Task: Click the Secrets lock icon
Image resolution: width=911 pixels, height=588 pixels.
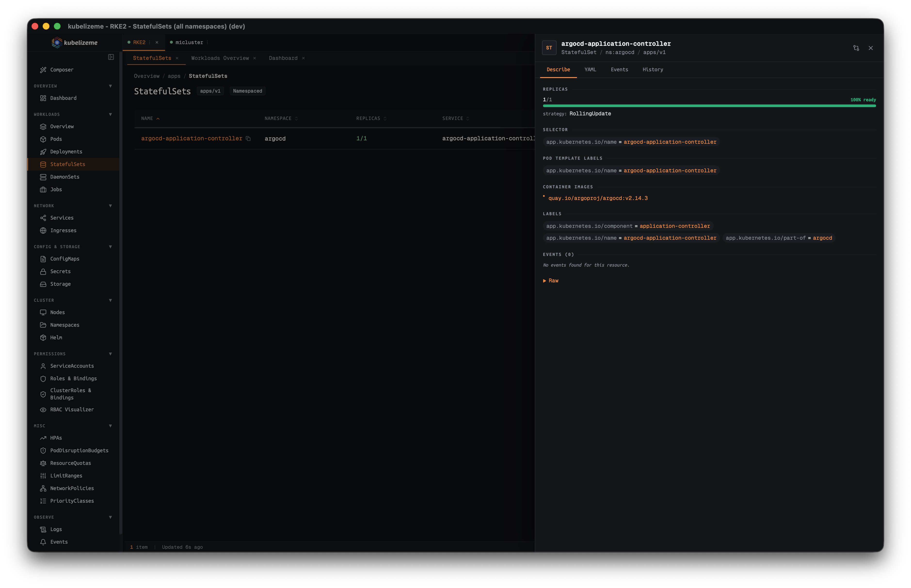Action: 43,271
